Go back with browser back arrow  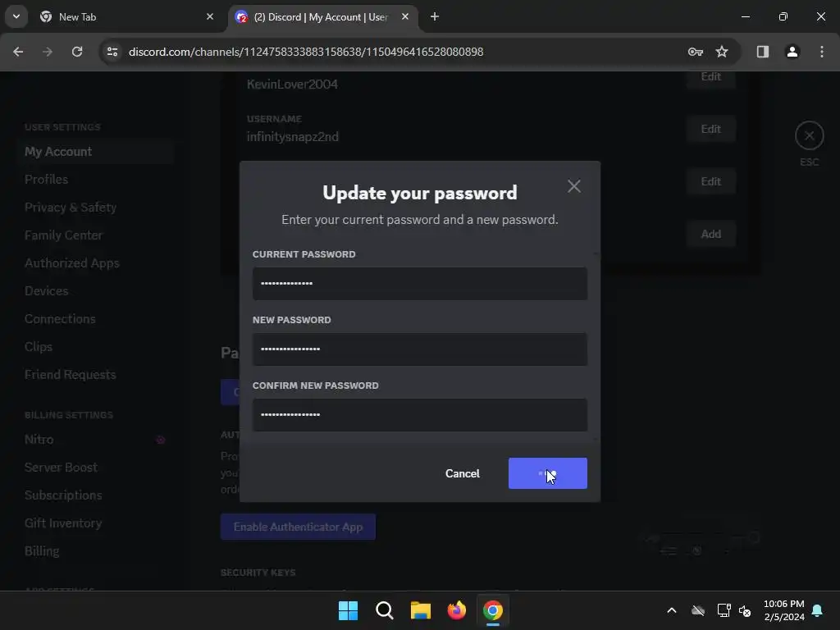(18, 52)
